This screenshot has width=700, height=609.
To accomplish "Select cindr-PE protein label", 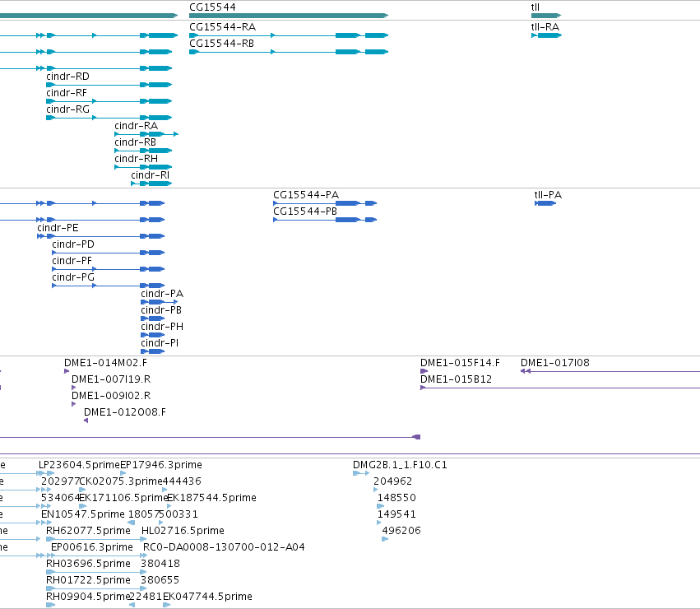I will pyautogui.click(x=58, y=228).
